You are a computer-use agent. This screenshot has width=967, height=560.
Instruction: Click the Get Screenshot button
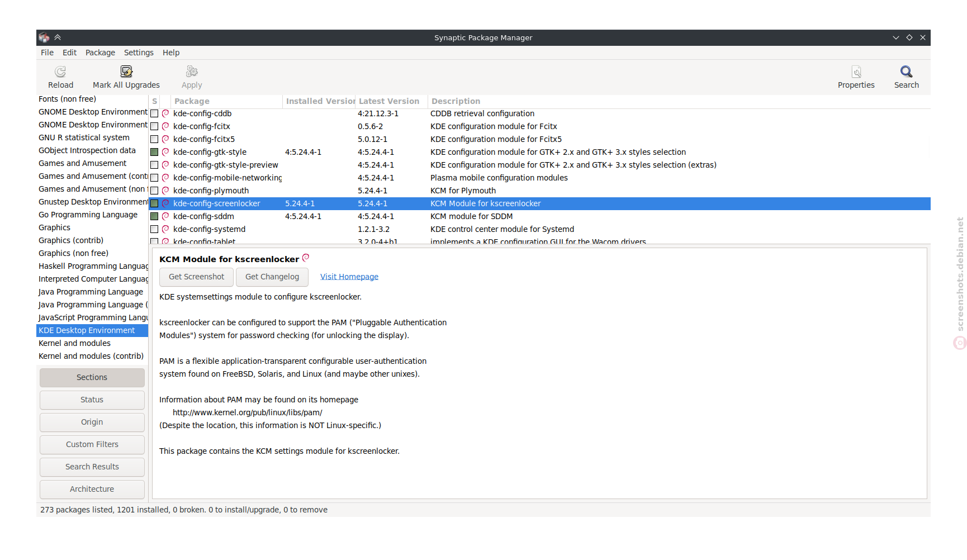coord(196,277)
